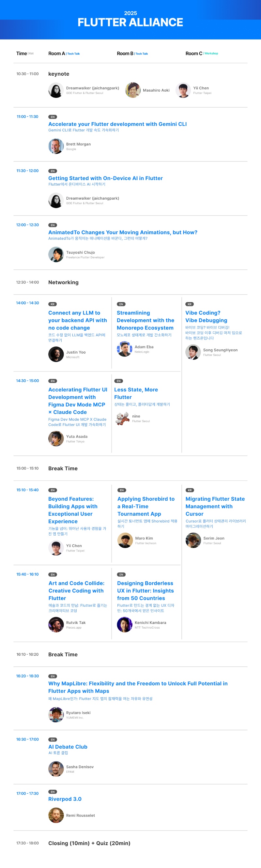Select Serim Jeon's profile thumbnail
This screenshot has width=261, height=868.
[193, 541]
